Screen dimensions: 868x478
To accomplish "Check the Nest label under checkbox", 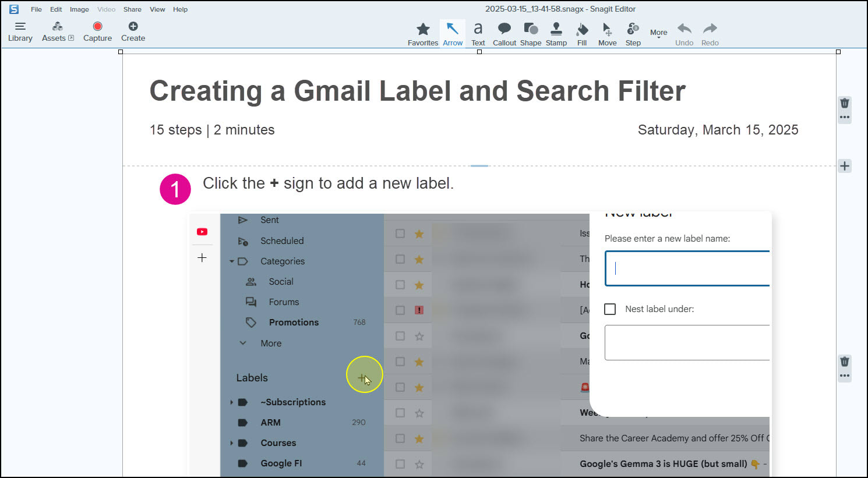I will (610, 309).
